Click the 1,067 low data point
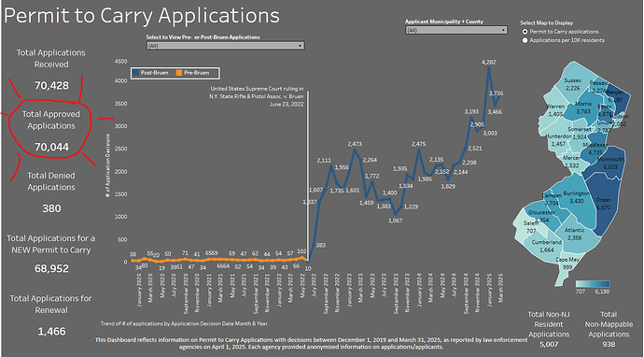Viewport: 644px width, 357px height. click(396, 214)
